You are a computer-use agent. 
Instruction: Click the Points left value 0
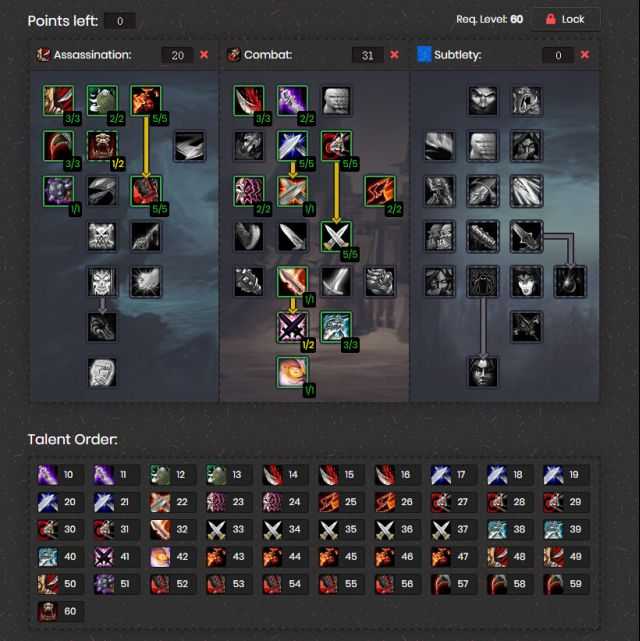tap(120, 21)
